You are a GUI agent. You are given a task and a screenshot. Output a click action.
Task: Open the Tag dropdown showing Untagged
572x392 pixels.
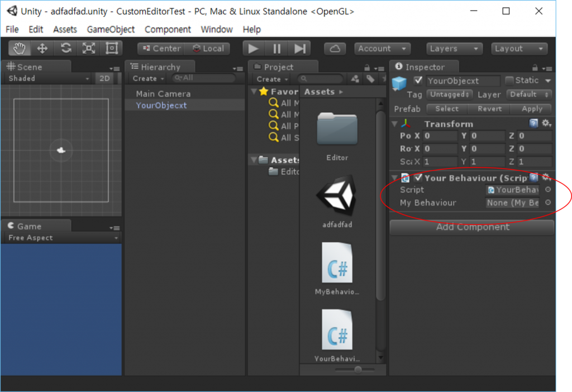point(449,94)
